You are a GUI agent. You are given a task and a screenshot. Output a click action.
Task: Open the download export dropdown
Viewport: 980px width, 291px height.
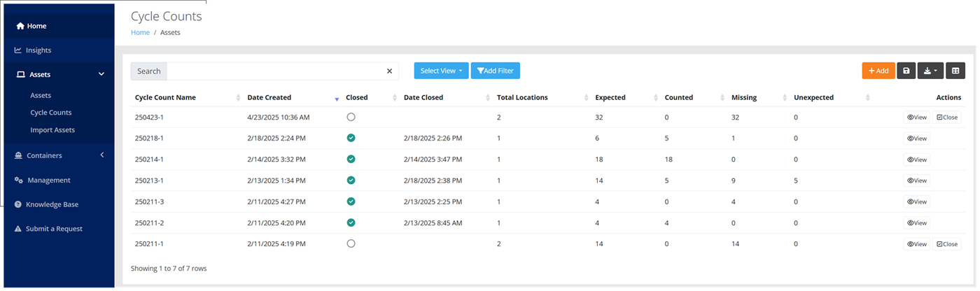pyautogui.click(x=930, y=71)
